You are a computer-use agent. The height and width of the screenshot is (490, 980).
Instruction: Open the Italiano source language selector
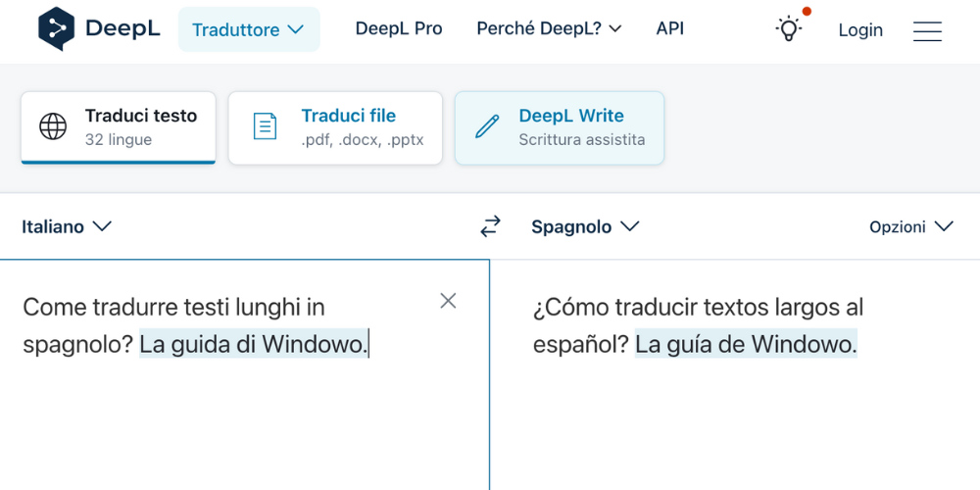pyautogui.click(x=67, y=226)
